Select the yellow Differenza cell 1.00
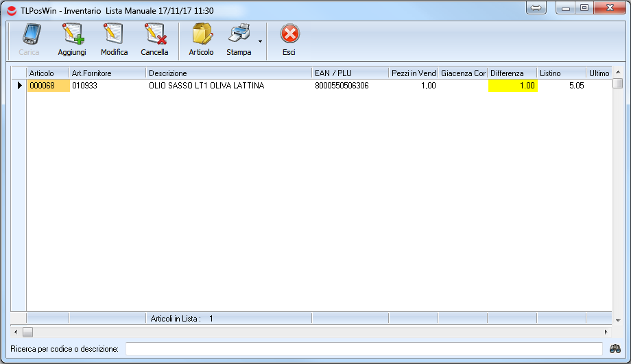The image size is (631, 364). coord(512,86)
